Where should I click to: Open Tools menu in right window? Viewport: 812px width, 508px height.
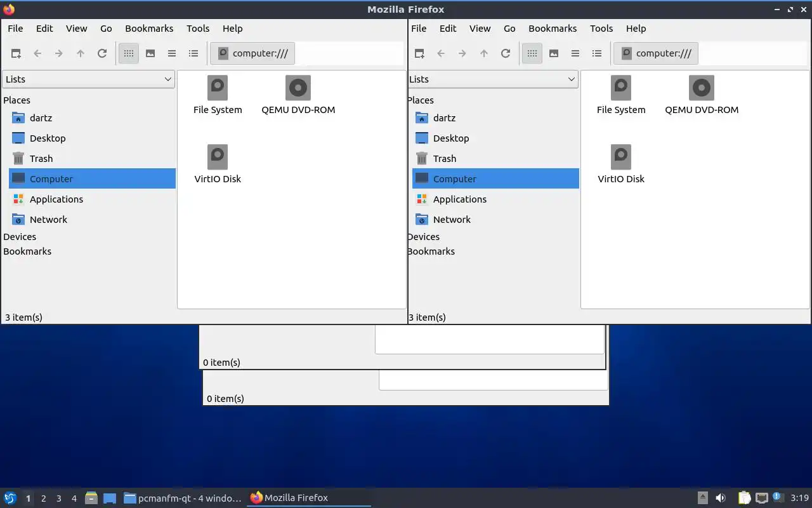[601, 29]
